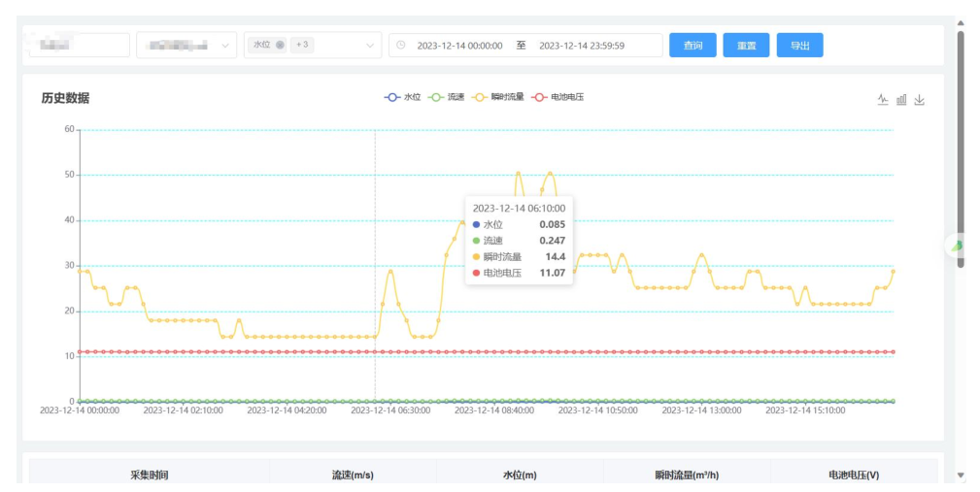Screen dimensions: 980x492
Task: Click scrollbar up arrow at top right
Action: (961, 22)
